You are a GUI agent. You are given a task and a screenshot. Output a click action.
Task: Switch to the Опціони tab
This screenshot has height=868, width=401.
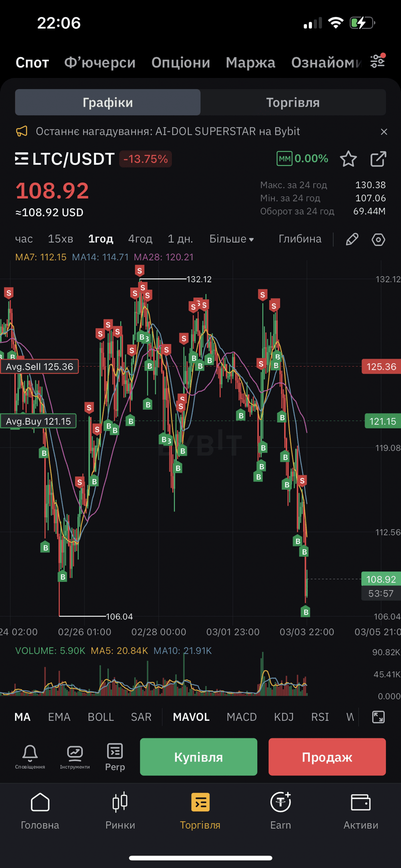[181, 62]
